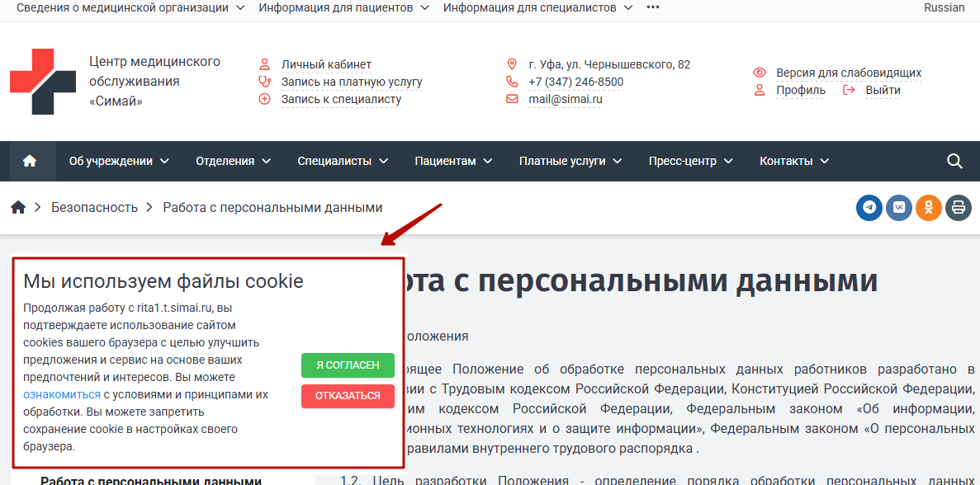Open site search with magnifier icon
This screenshot has height=485, width=980.
[x=954, y=161]
